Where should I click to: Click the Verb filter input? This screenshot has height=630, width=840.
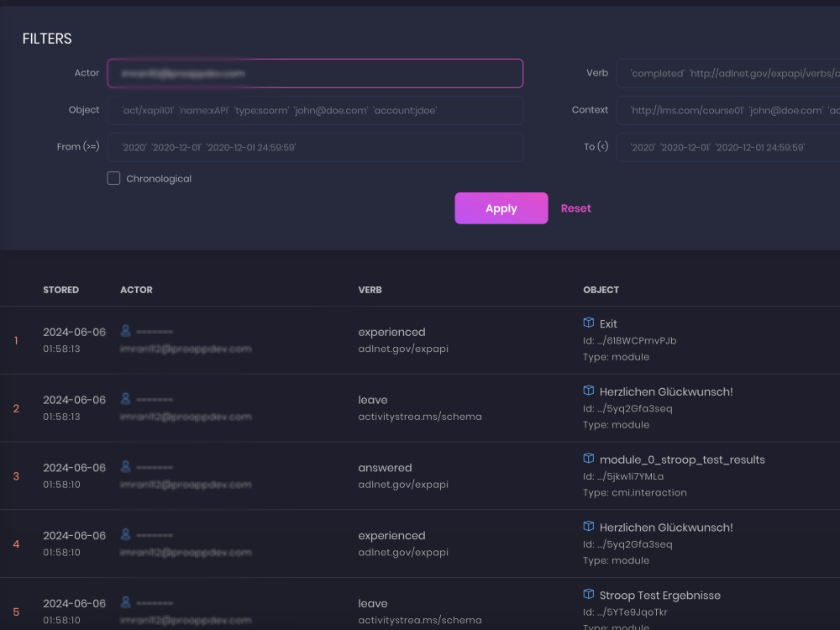point(728,73)
